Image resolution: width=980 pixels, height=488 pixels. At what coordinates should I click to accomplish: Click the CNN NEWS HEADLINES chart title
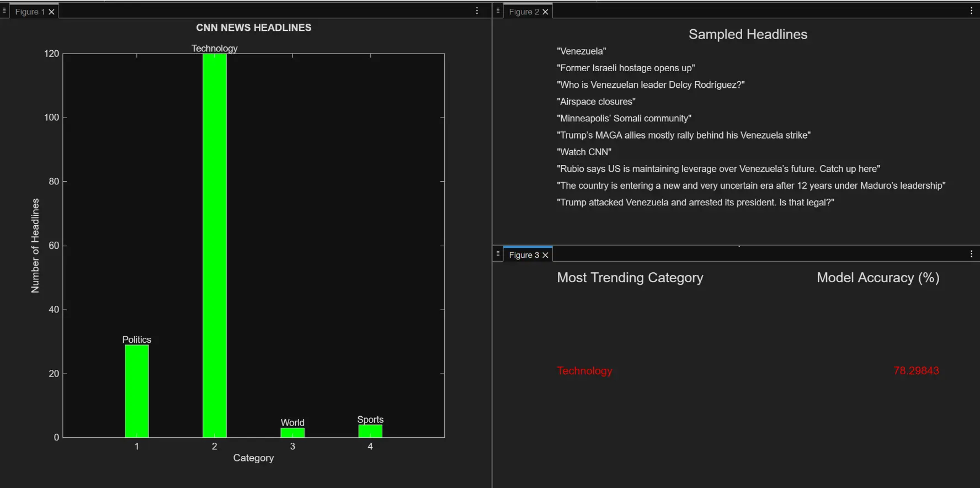point(254,28)
